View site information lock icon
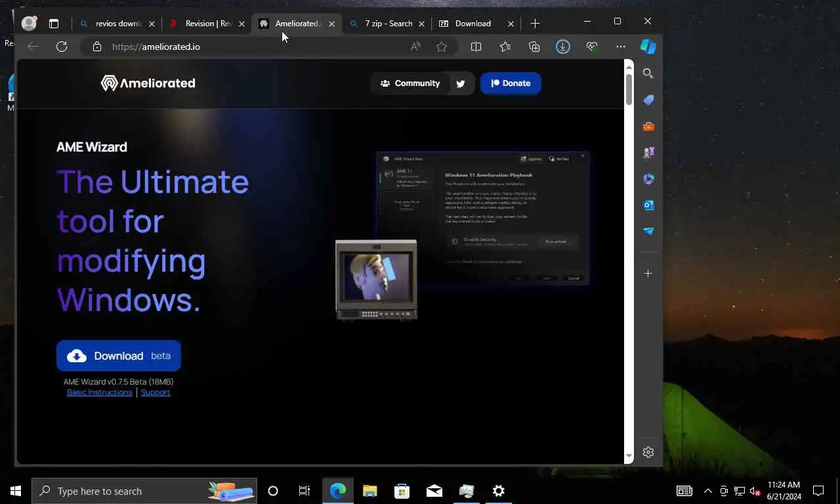The image size is (840, 504). click(x=97, y=47)
